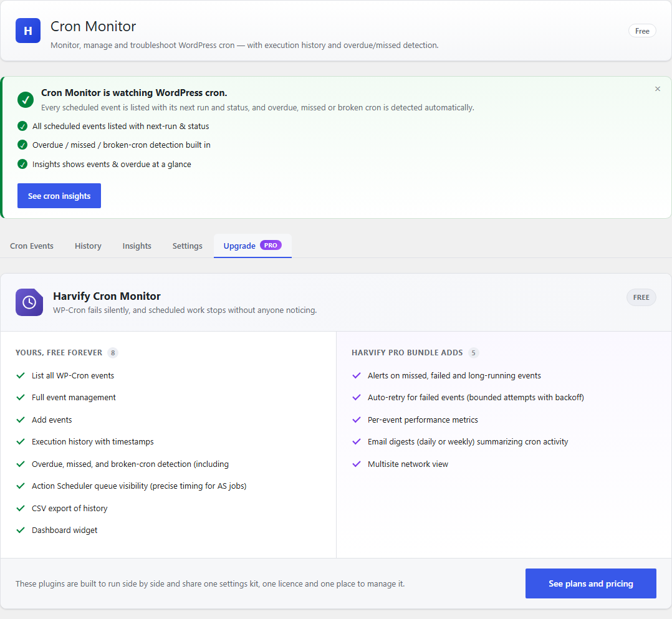Screen dimensions: 672x619
Task: Click See plans and pricing button
Action: [x=590, y=583]
